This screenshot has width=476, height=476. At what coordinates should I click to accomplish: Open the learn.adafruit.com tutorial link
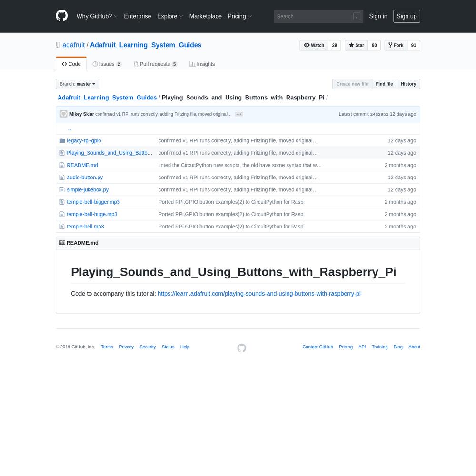(259, 294)
